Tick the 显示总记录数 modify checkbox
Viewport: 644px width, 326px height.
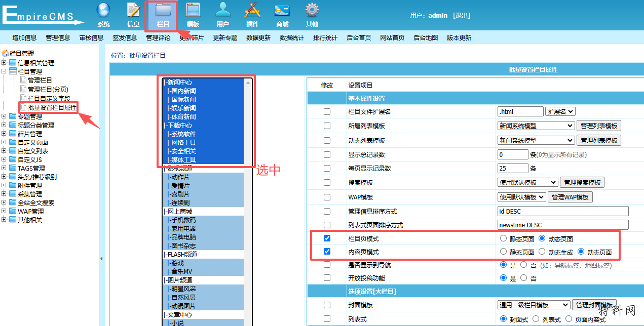pyautogui.click(x=327, y=154)
